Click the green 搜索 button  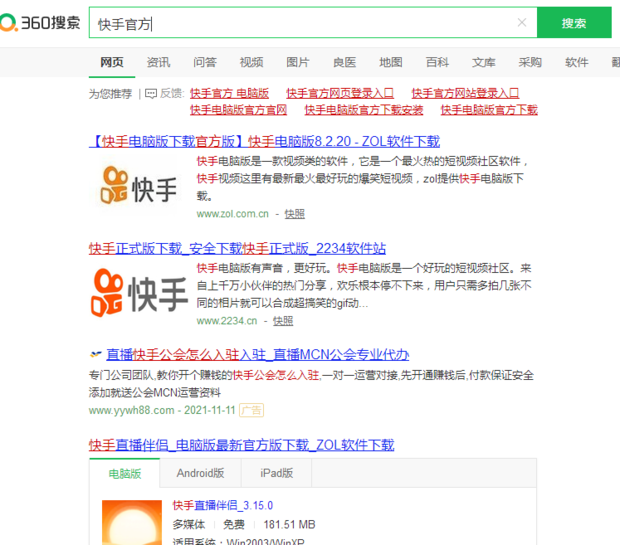pyautogui.click(x=574, y=23)
